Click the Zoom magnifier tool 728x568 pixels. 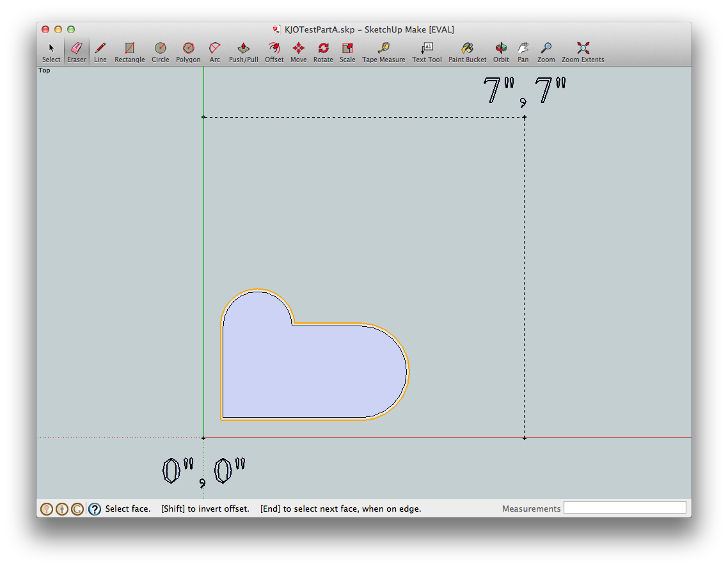[546, 52]
